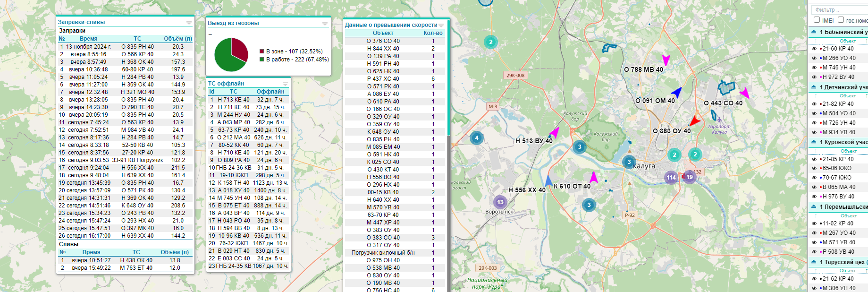
Task: Toggle visibility of 65-06 КЖО
Action: pos(814,168)
